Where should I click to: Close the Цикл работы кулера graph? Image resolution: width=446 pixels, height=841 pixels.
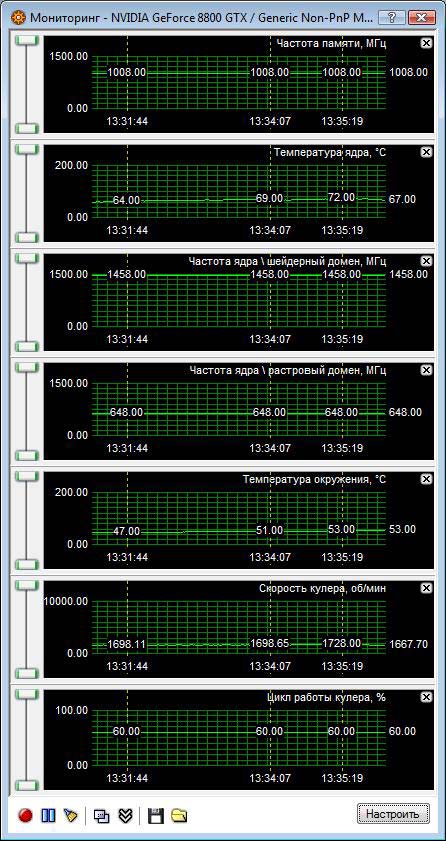[x=426, y=697]
